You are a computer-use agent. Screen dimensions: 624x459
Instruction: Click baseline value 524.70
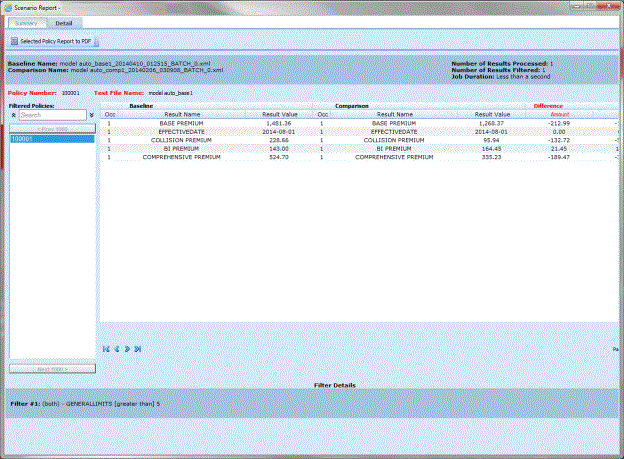click(279, 157)
